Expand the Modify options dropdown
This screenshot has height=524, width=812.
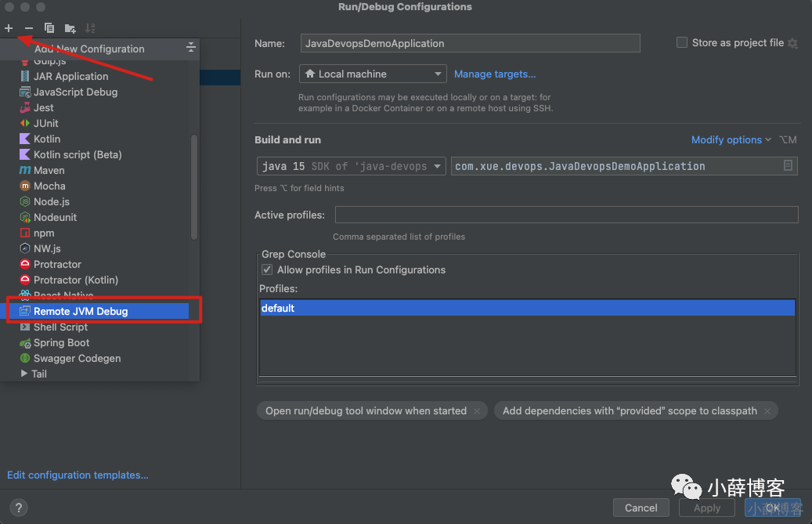click(731, 139)
